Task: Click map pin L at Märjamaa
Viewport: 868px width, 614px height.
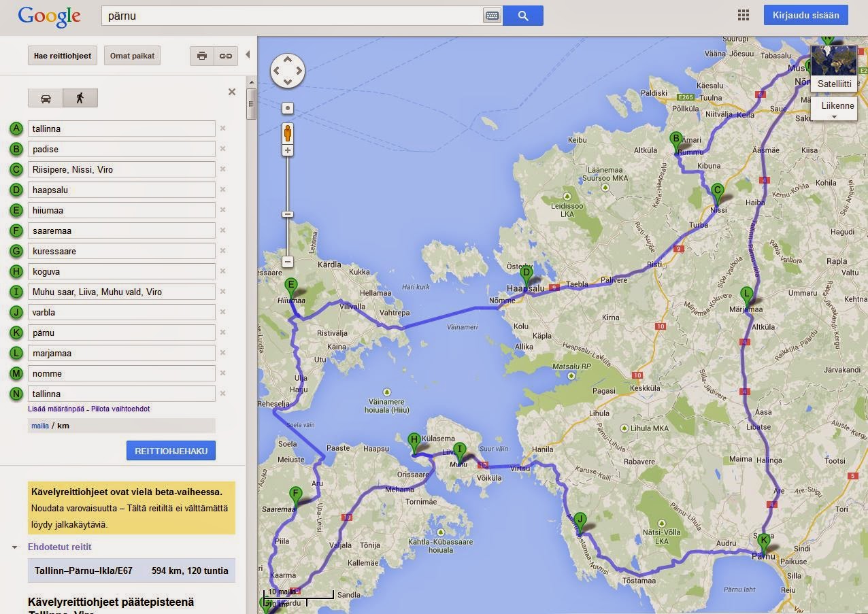Action: [747, 297]
